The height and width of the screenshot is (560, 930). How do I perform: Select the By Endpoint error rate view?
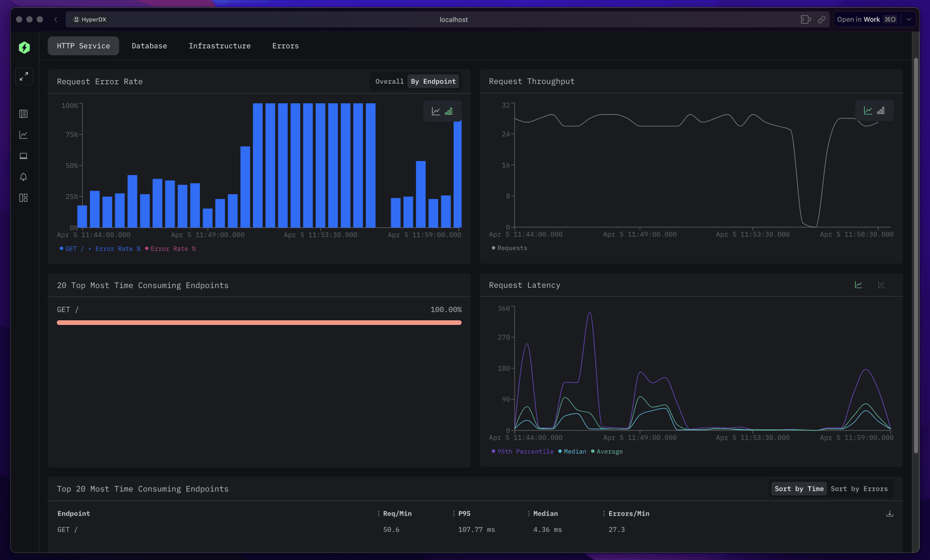(x=433, y=82)
